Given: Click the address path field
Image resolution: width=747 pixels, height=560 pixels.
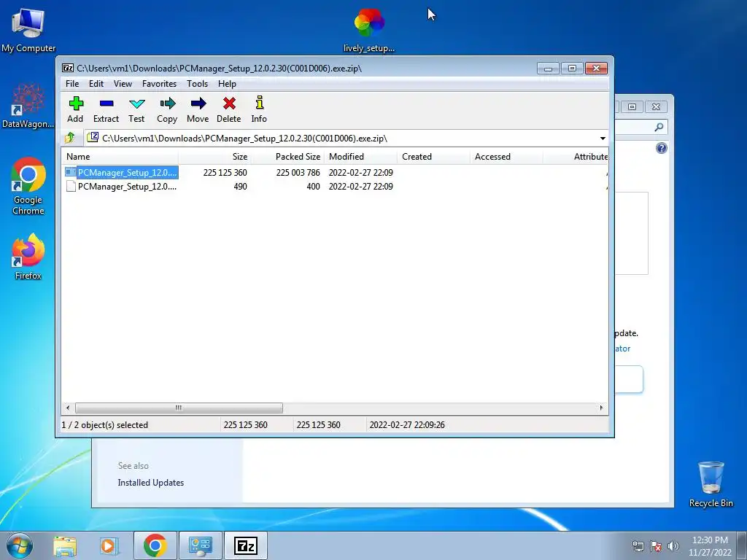Looking at the screenshot, I should pyautogui.click(x=347, y=138).
